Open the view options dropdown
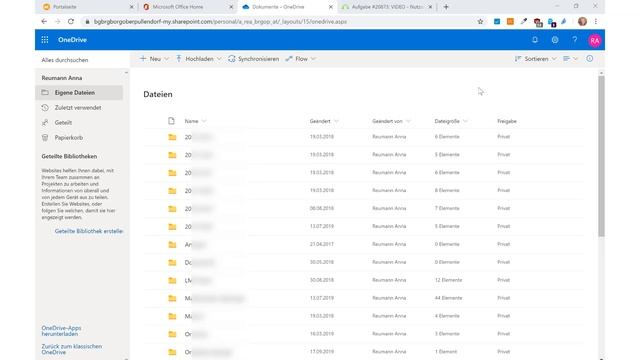640x360 pixels. coord(571,59)
